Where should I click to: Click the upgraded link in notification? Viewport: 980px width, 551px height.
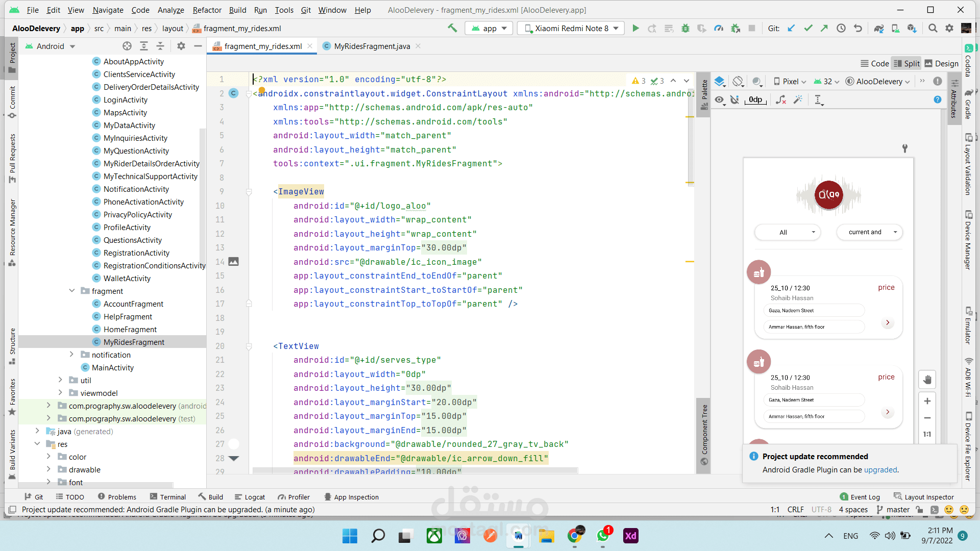[880, 470]
